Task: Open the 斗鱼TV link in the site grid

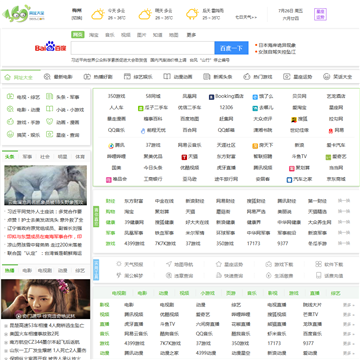Action: point(299,156)
